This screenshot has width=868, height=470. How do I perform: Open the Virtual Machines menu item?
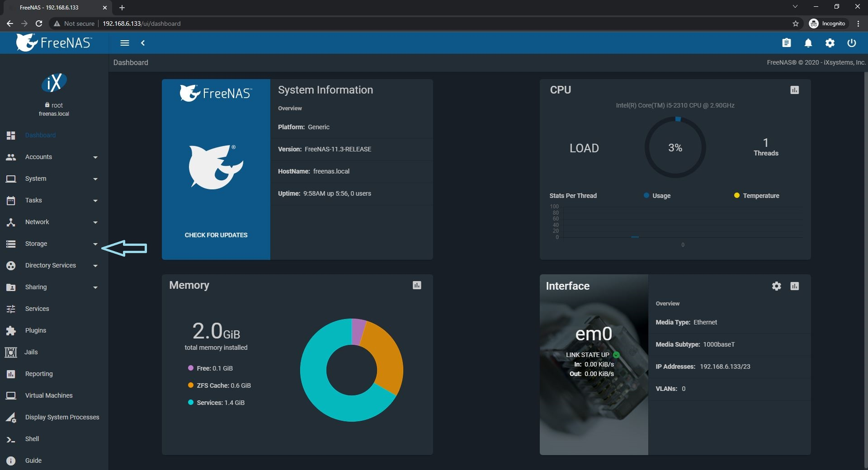point(54,395)
